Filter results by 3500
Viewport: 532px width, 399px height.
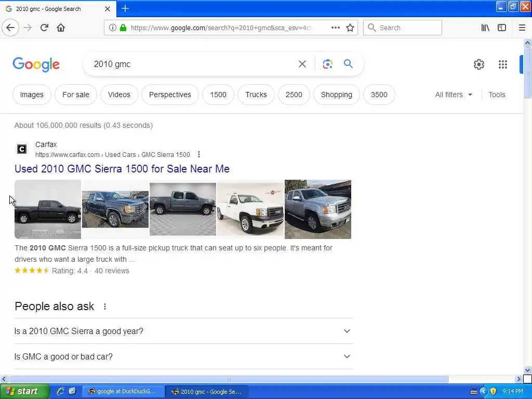(379, 95)
